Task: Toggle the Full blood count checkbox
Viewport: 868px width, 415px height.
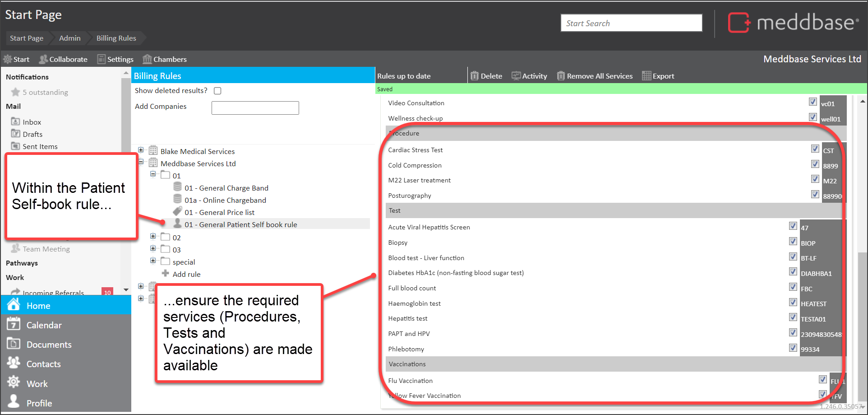Action: (793, 287)
